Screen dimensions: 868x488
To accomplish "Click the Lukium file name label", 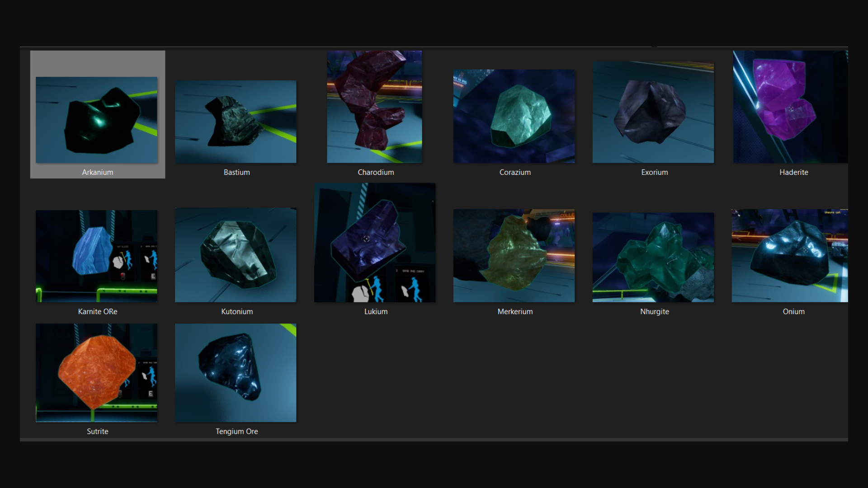I will point(376,311).
